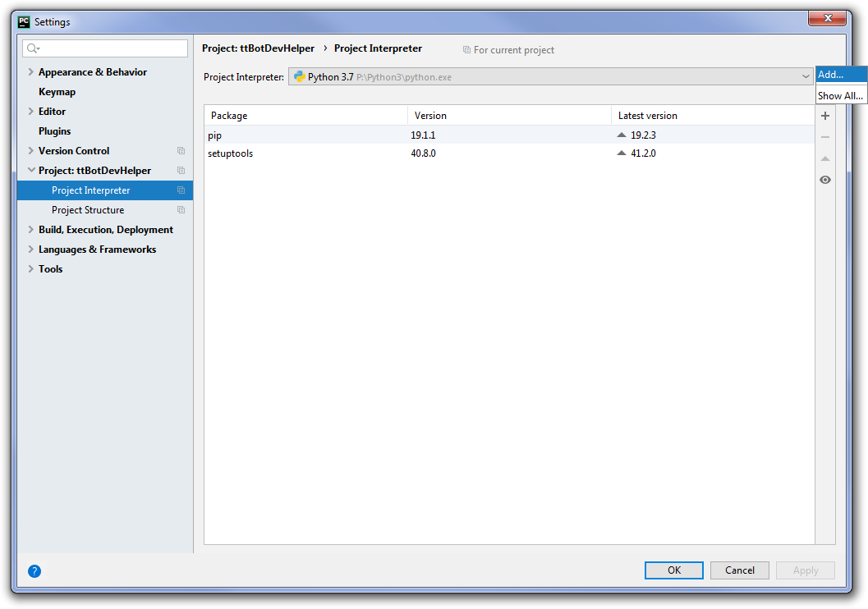Click the Python logo icon in interpreter field
Image resolution: width=868 pixels, height=609 pixels.
point(299,76)
